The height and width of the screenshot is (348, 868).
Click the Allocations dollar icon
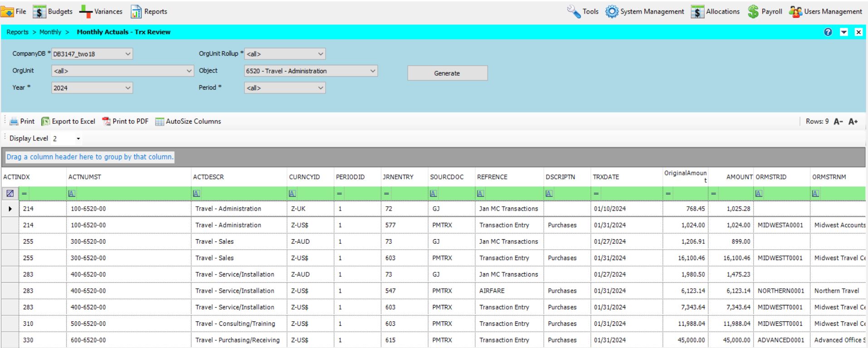tap(697, 12)
